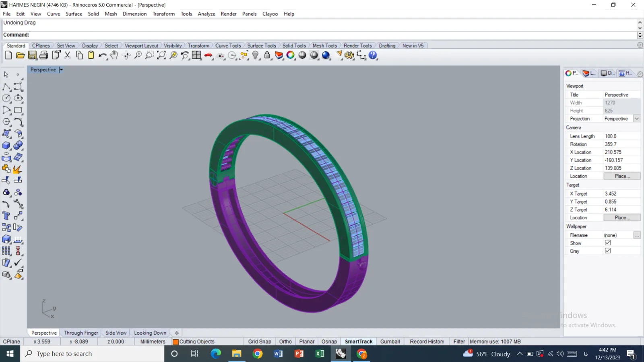The width and height of the screenshot is (644, 362).
Task: Select the Circle tool in left sidebar
Action: [x=6, y=98]
